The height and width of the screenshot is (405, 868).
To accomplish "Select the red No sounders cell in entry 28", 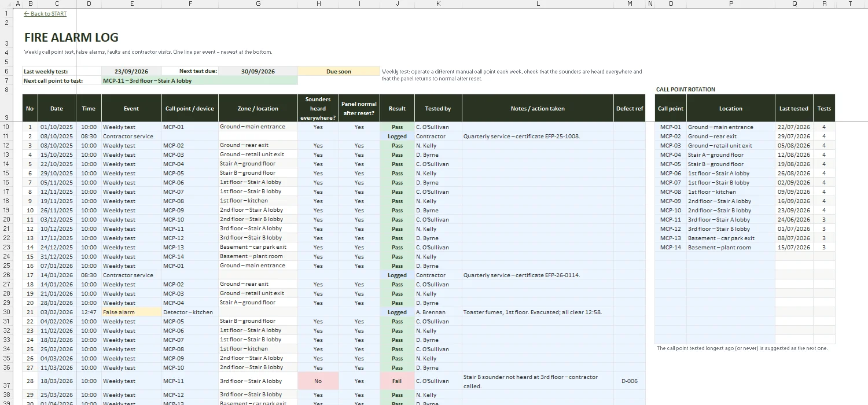I will click(x=318, y=381).
